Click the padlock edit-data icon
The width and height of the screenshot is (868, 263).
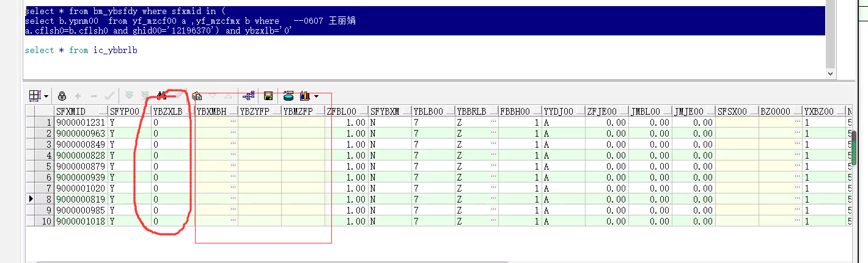(x=62, y=96)
